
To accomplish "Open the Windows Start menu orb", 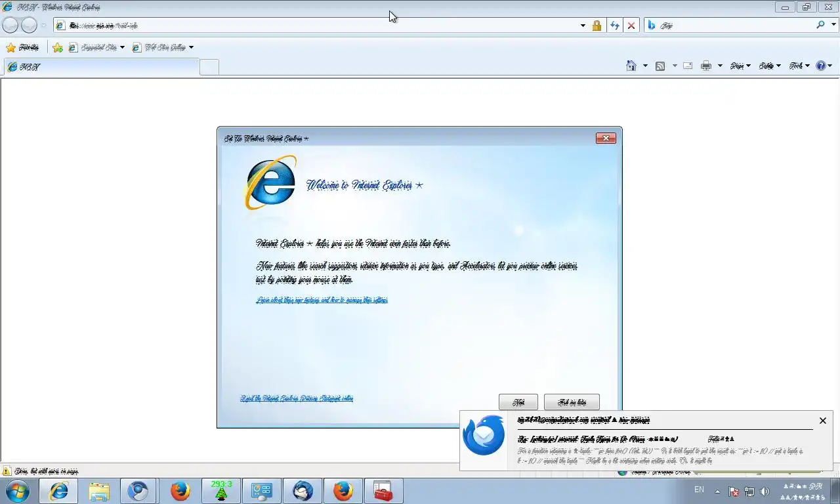I will pyautogui.click(x=17, y=491).
